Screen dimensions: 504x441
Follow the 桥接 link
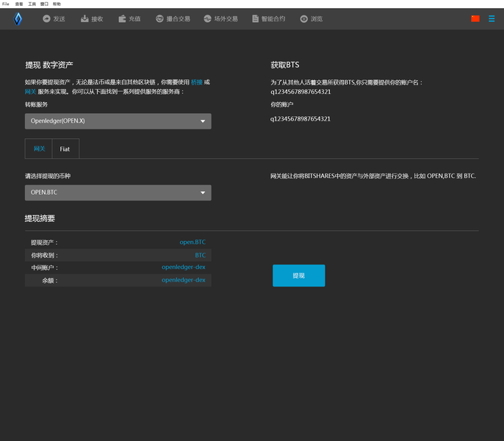[x=196, y=82]
